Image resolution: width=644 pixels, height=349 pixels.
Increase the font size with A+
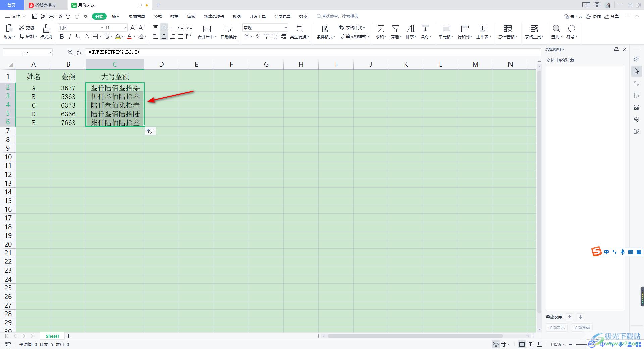click(133, 28)
